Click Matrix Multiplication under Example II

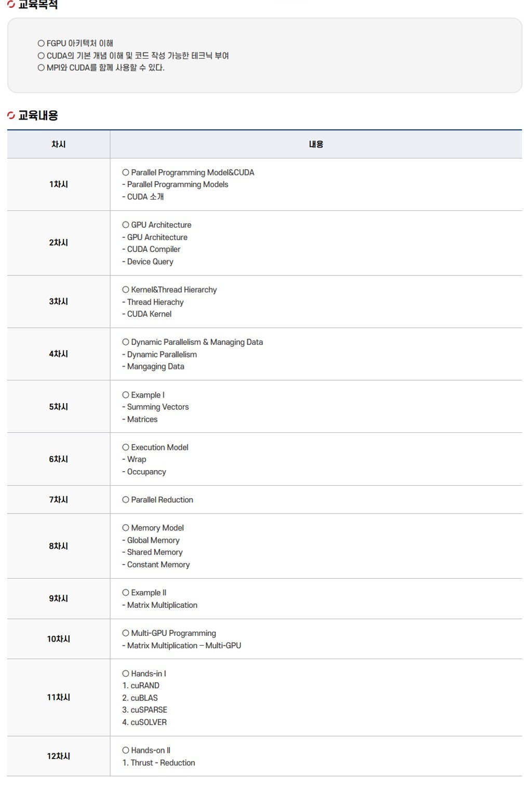point(162,605)
